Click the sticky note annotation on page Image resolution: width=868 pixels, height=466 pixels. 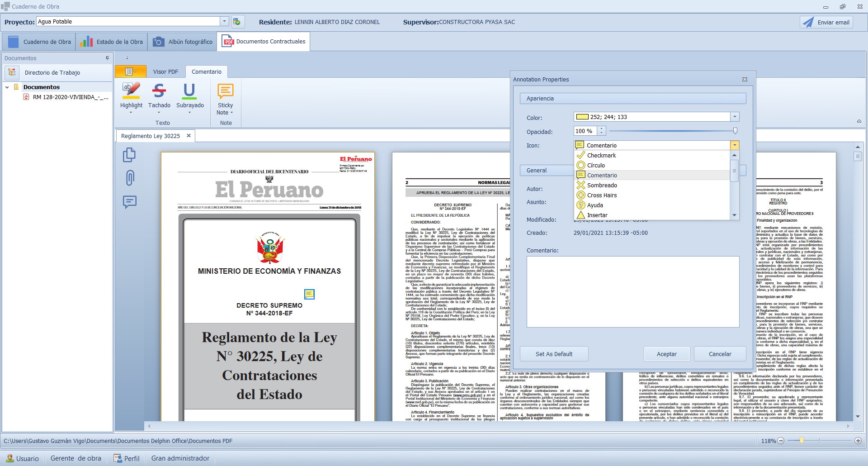(x=309, y=294)
